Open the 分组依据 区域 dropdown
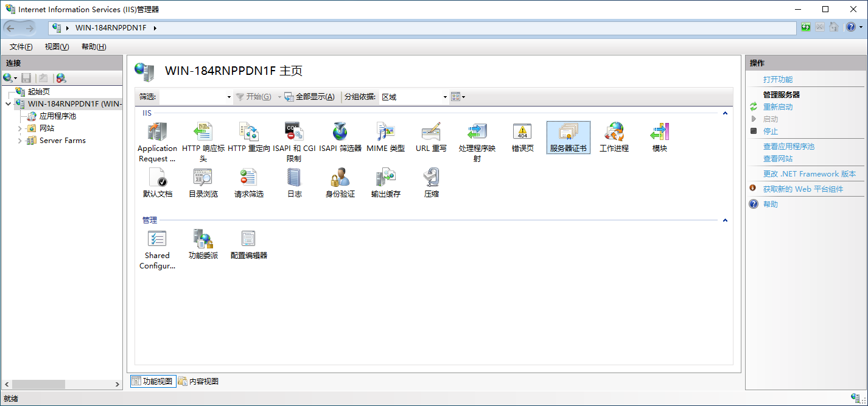This screenshot has width=868, height=406. pos(413,97)
